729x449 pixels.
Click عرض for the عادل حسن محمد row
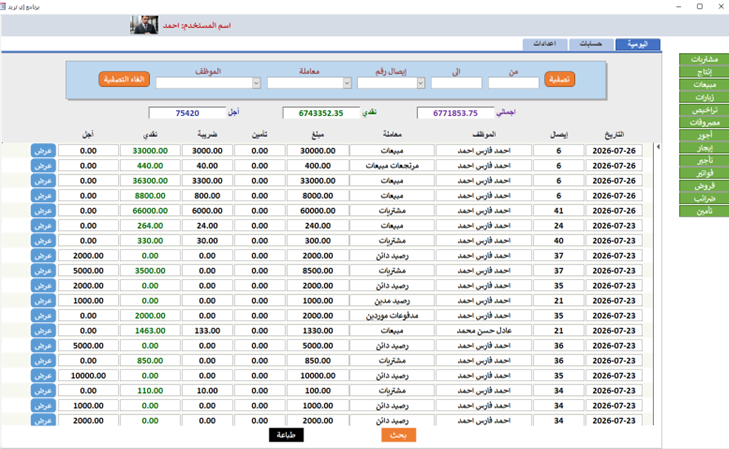pyautogui.click(x=43, y=330)
